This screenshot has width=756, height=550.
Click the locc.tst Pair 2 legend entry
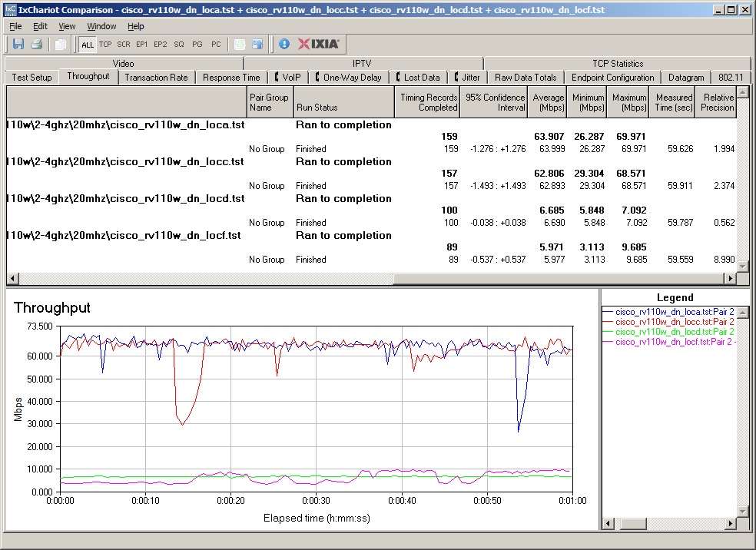pos(670,322)
